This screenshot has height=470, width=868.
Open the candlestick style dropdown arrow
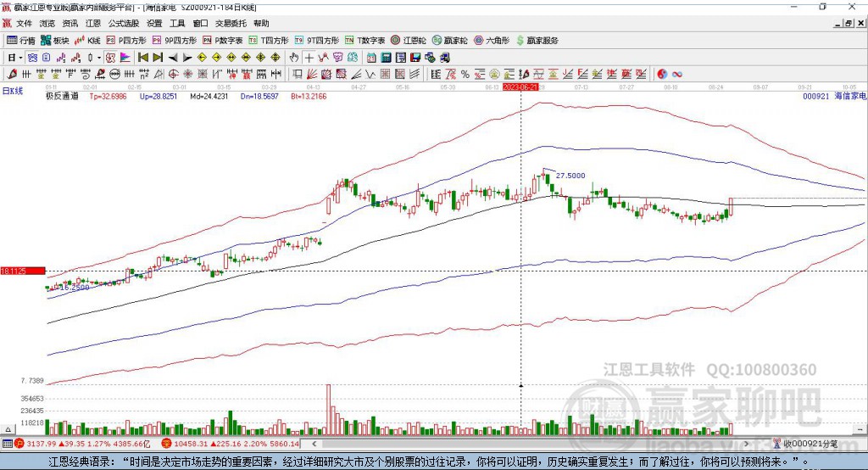coord(99,58)
